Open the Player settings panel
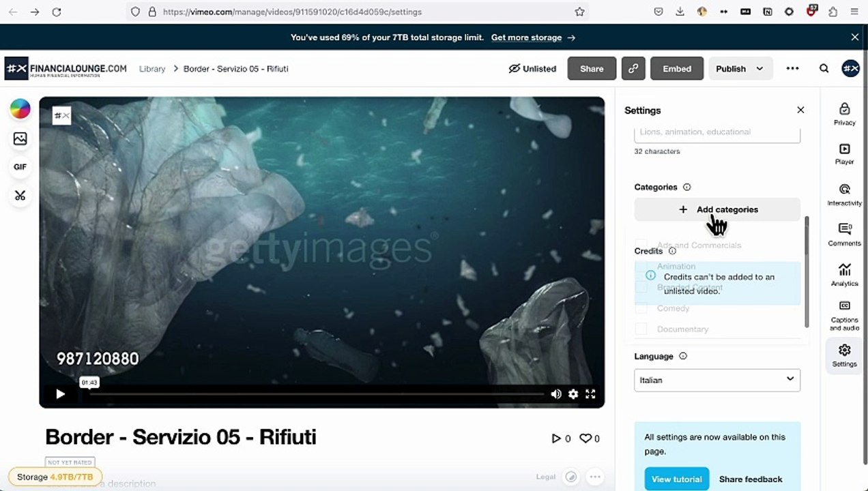 point(844,154)
